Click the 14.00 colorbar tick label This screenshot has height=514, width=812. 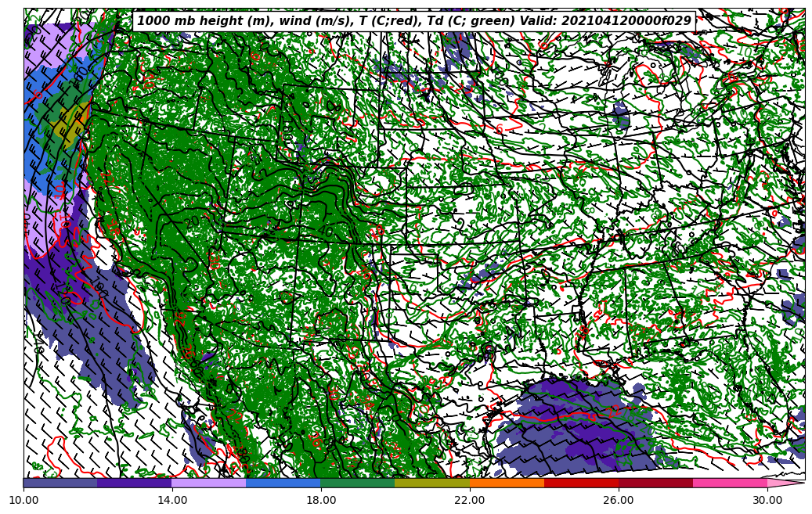click(172, 500)
